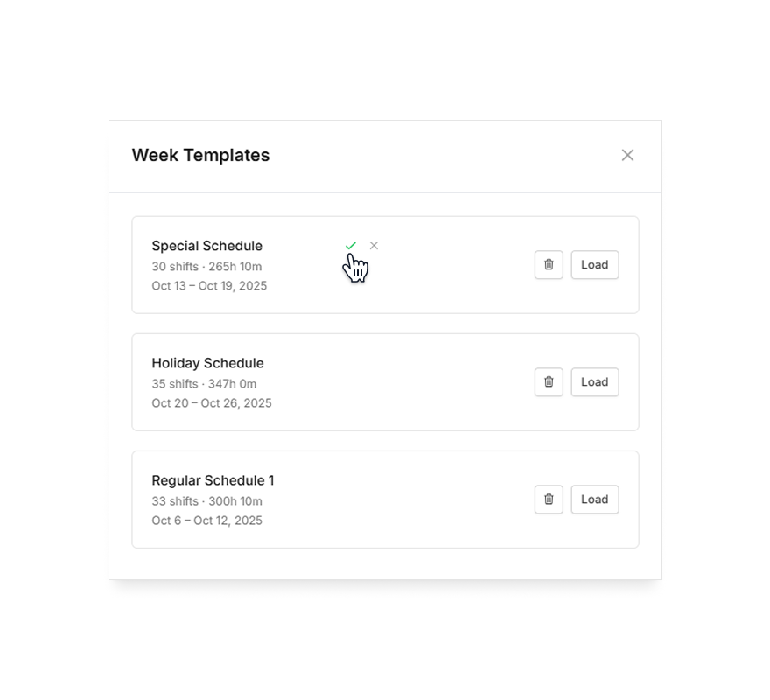Screen dimensions: 770x700
Task: Click the "30 shifts · 265h 10m" summary
Action: [x=206, y=267]
